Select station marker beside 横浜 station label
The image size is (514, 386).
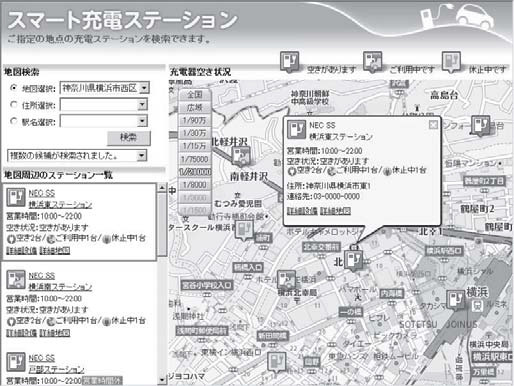tap(456, 300)
